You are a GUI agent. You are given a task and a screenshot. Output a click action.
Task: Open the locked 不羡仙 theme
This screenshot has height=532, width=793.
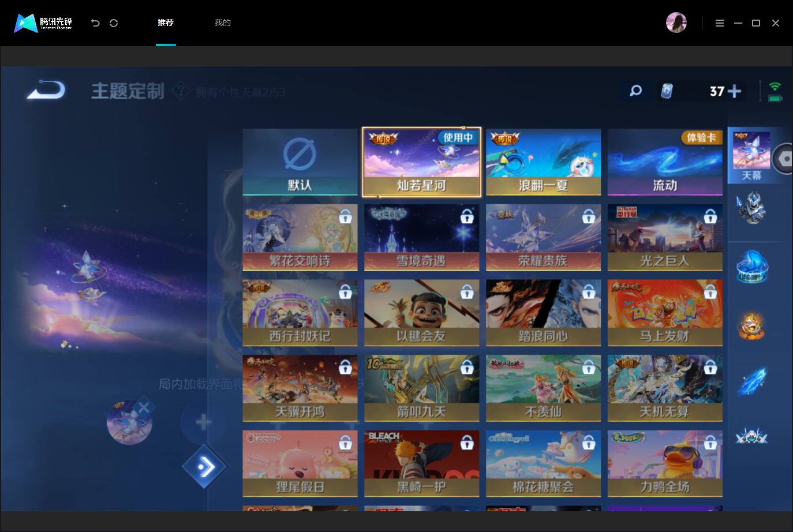pos(544,388)
